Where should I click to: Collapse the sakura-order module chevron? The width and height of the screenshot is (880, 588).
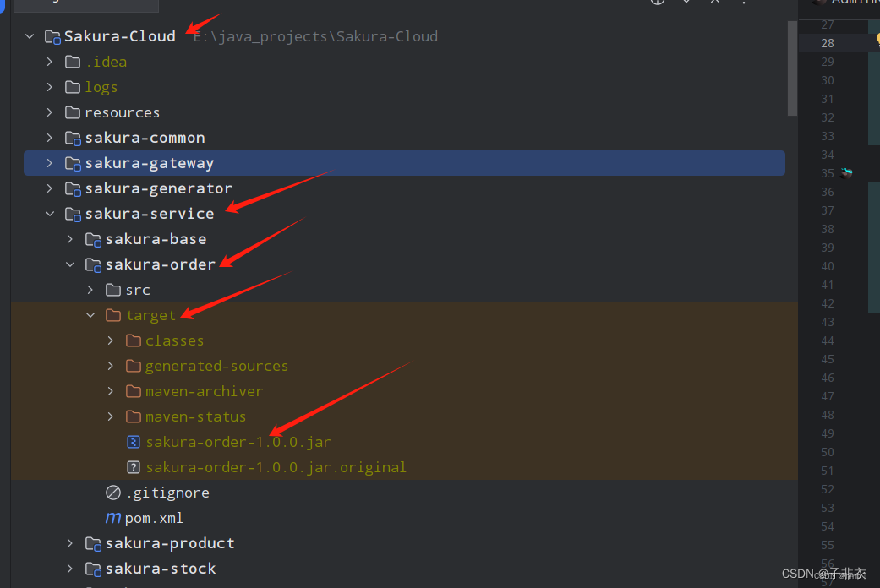(x=70, y=264)
